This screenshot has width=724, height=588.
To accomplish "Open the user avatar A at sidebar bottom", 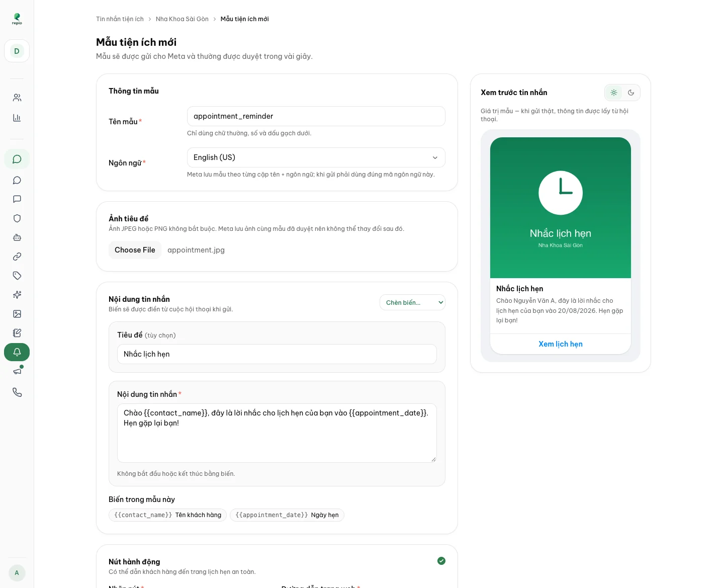I will click(x=17, y=573).
